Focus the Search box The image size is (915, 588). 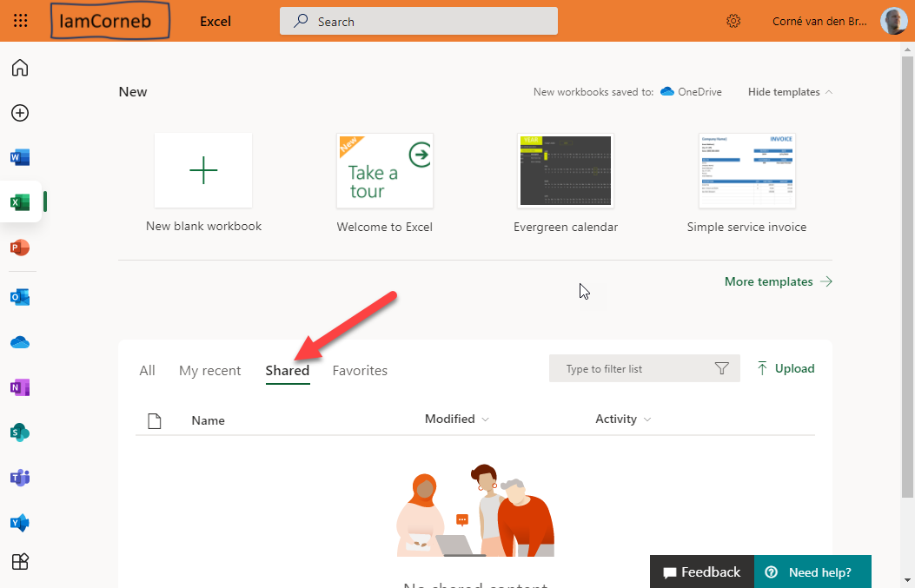tap(419, 21)
